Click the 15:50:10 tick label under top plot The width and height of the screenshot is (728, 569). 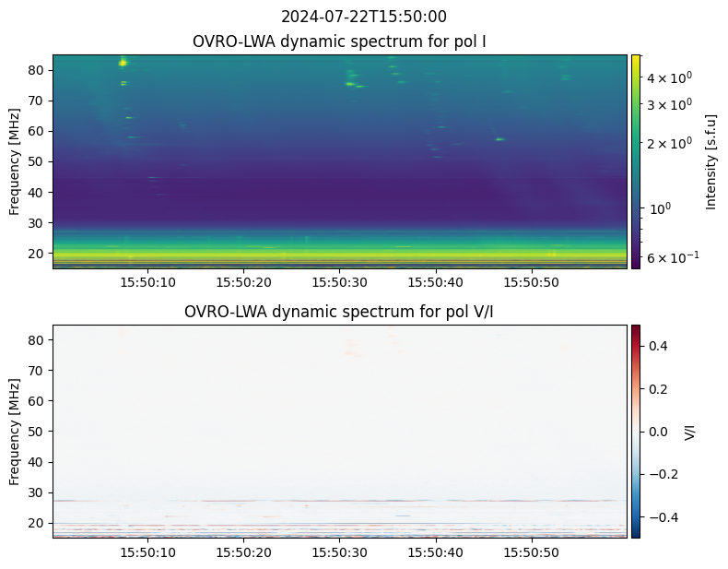(148, 281)
